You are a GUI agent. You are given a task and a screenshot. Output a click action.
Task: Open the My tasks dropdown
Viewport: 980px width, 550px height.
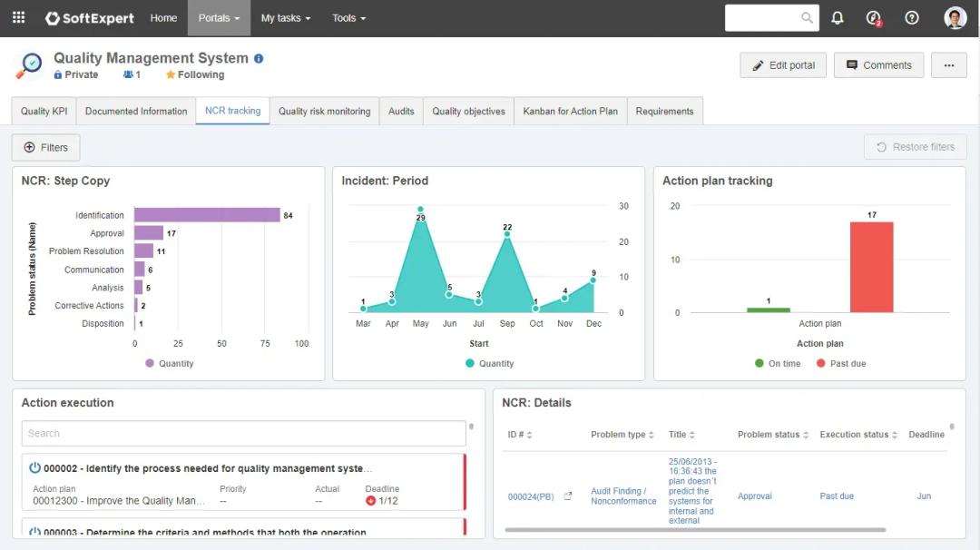(285, 18)
